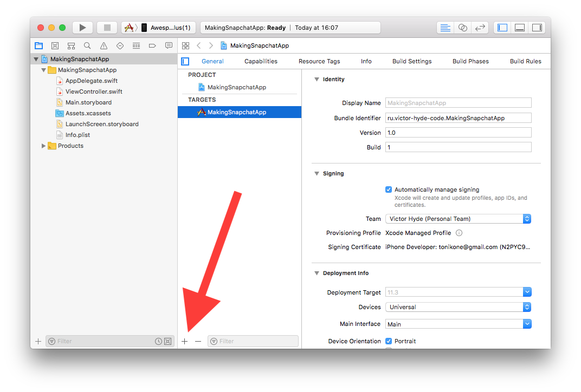Show the Debug area panel
The height and width of the screenshot is (392, 581).
520,28
